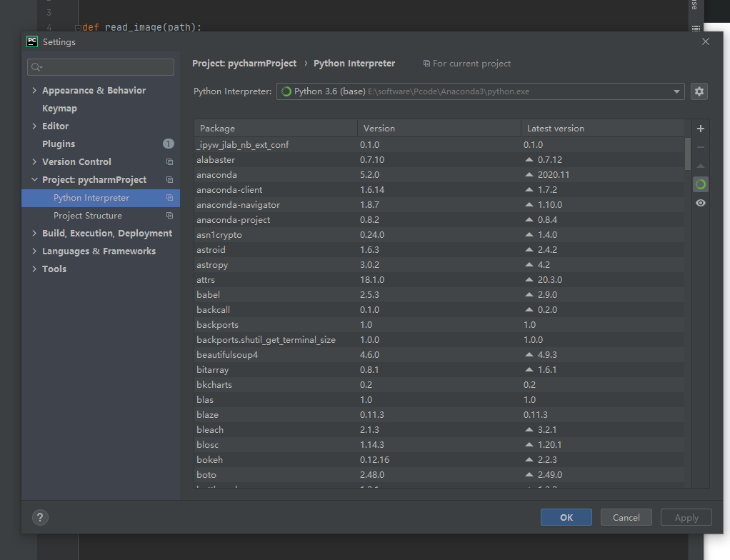Viewport: 730px width, 560px height.
Task: Click the Version column header
Action: pyautogui.click(x=439, y=128)
